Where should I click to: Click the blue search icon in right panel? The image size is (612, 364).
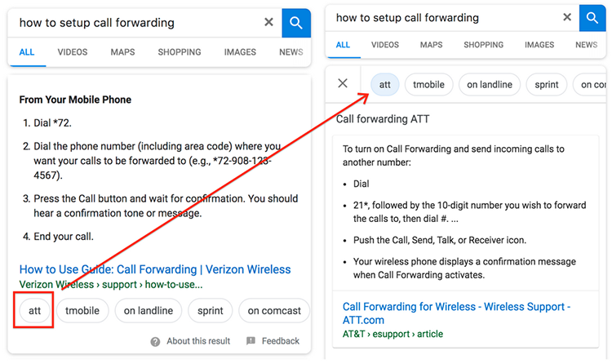point(592,18)
